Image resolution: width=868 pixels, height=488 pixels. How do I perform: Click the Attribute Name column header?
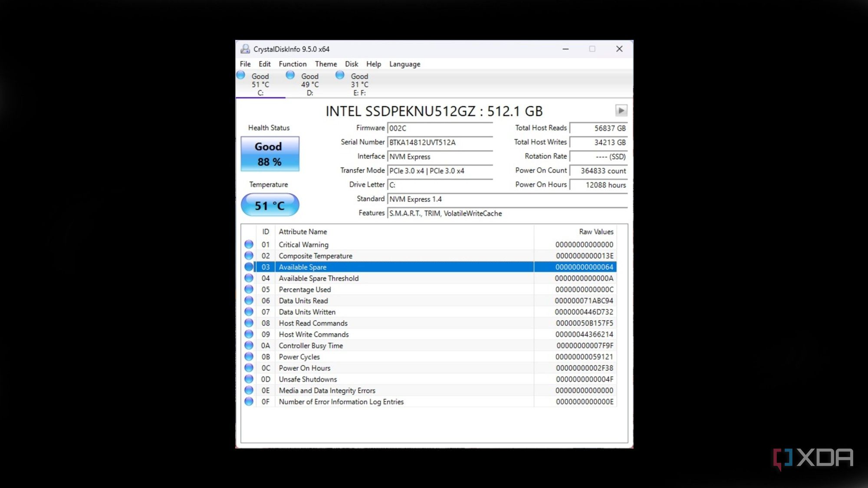point(404,232)
